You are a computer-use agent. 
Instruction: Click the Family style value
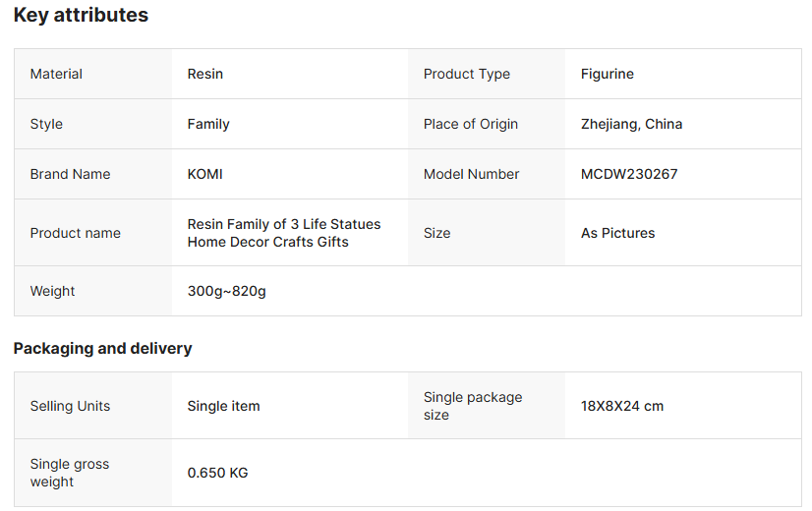point(208,124)
